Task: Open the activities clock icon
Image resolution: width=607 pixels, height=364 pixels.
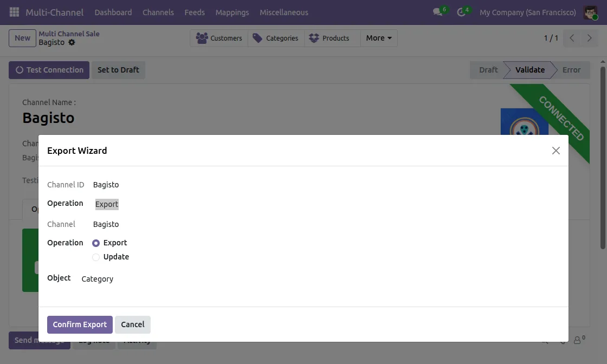Action: [x=461, y=12]
